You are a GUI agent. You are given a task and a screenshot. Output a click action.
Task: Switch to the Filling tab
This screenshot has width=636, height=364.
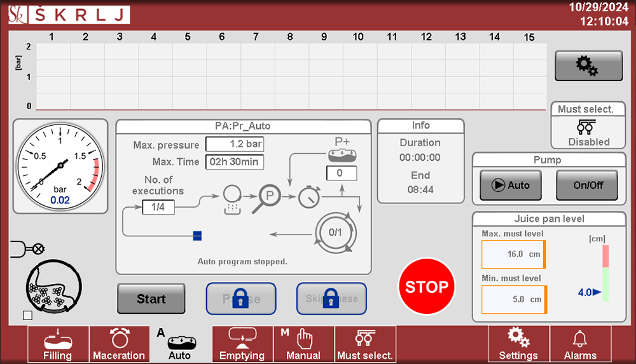tap(58, 344)
